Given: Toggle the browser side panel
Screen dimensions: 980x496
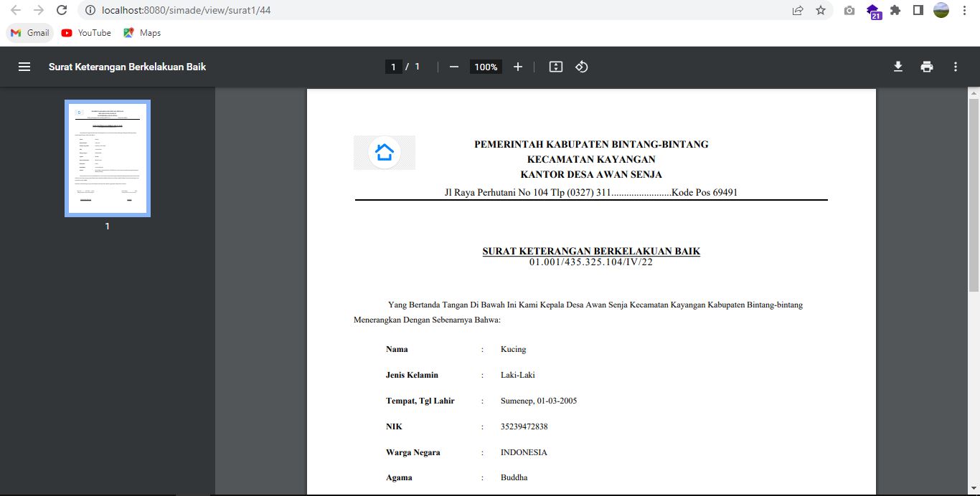Looking at the screenshot, I should 918,11.
